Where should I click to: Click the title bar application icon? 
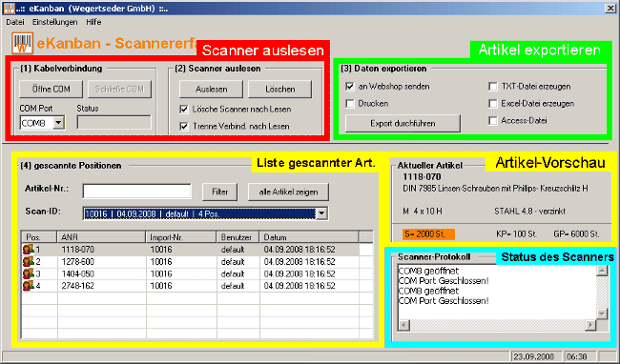tap(9, 8)
